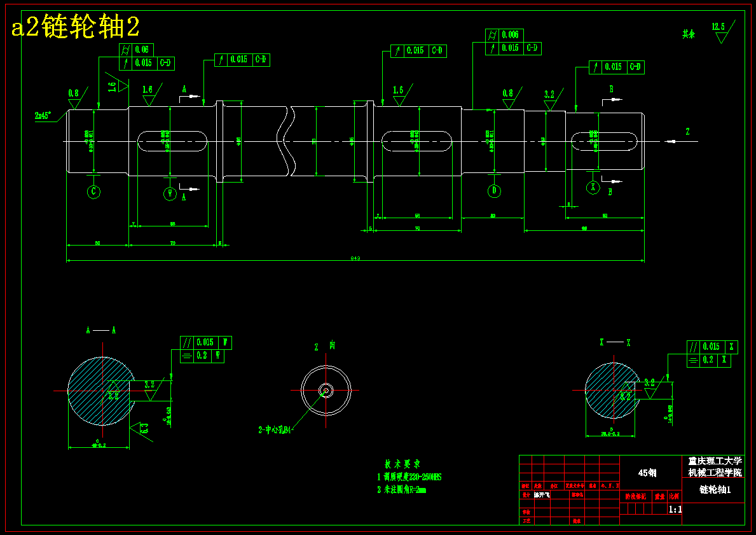Select the "其余" surface finish note
This screenshot has width=756, height=535.
click(x=688, y=34)
